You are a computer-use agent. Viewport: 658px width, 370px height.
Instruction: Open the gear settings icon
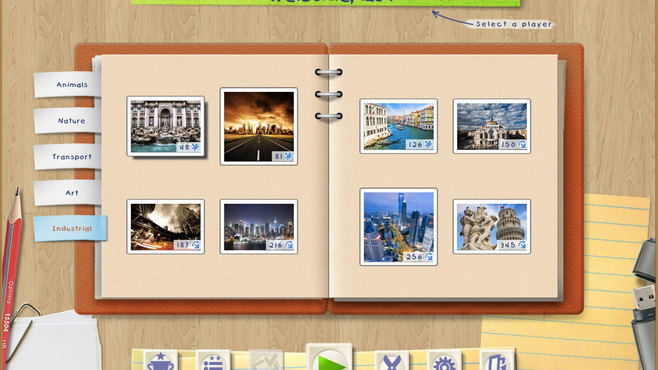point(444,360)
